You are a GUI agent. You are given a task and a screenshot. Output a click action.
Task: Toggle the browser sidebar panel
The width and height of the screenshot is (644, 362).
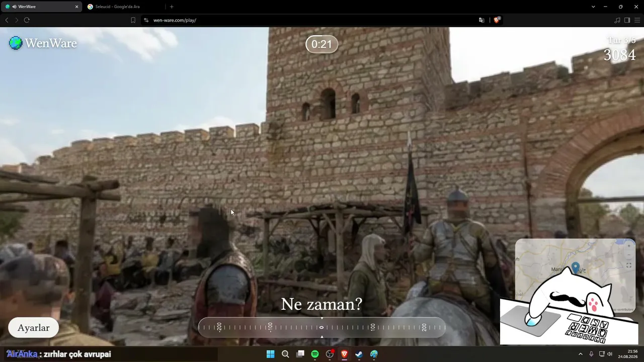click(627, 20)
